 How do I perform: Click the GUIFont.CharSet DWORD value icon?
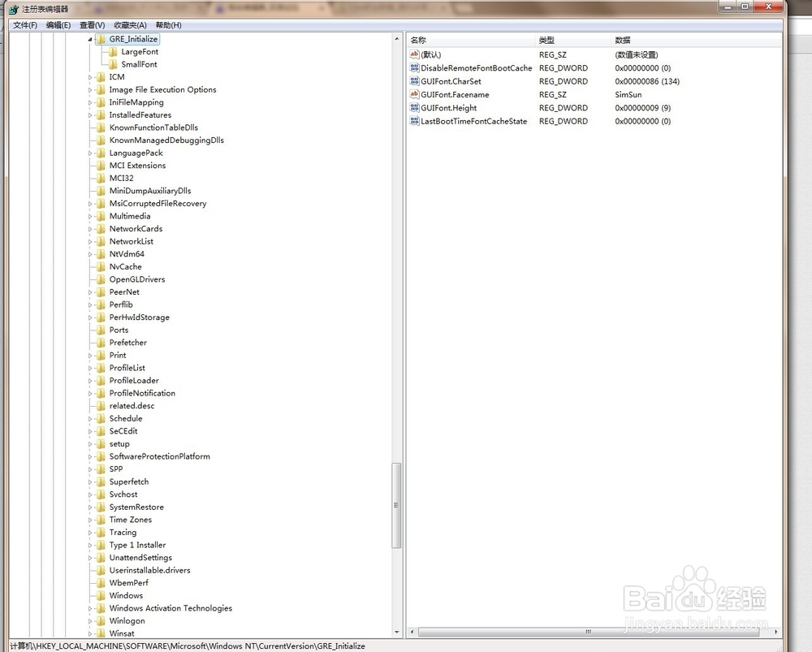click(414, 81)
